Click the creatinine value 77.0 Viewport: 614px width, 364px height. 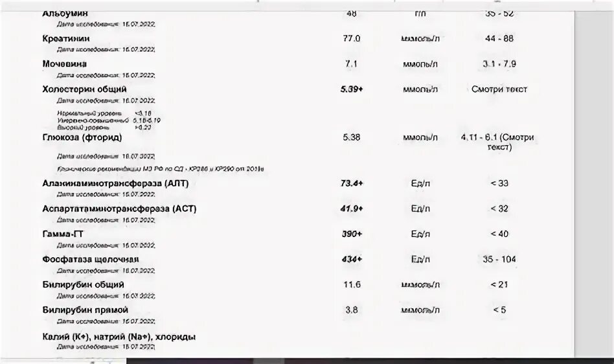[x=351, y=38]
